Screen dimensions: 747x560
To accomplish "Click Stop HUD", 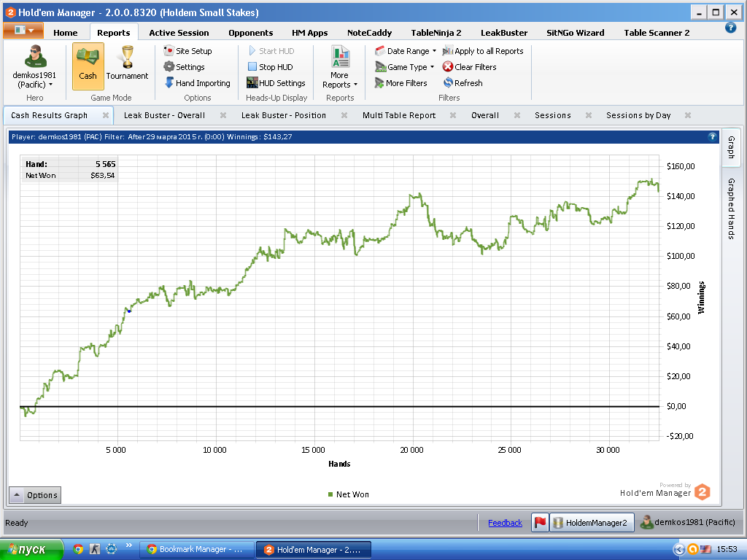I will (270, 67).
